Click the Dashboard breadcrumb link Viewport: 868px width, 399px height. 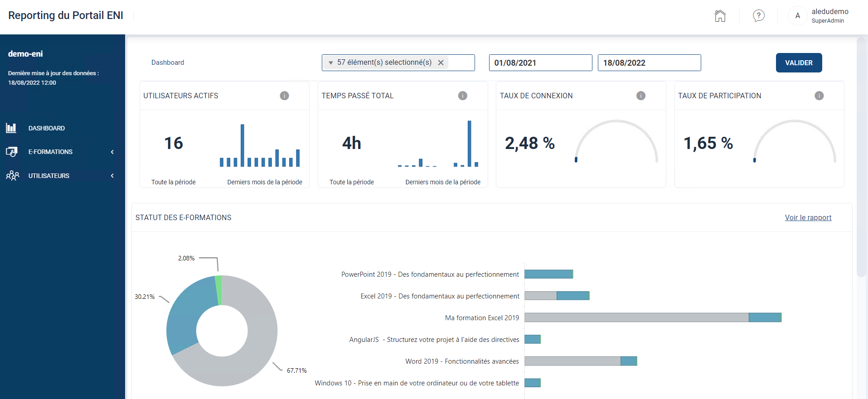click(168, 62)
